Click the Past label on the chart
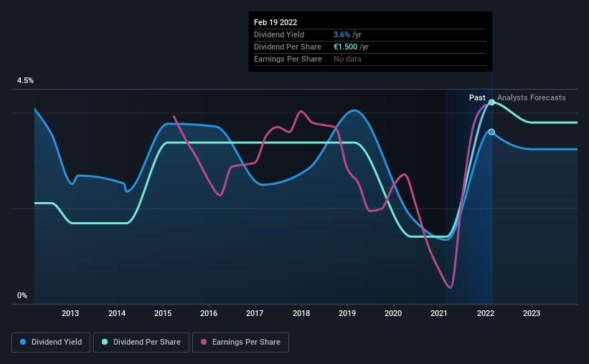The image size is (589, 364). 477,97
